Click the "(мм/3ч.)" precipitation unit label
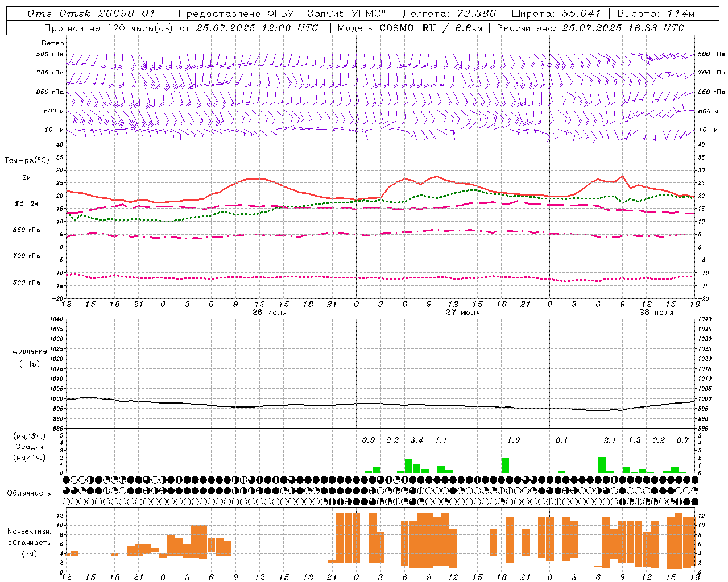 coord(30,436)
